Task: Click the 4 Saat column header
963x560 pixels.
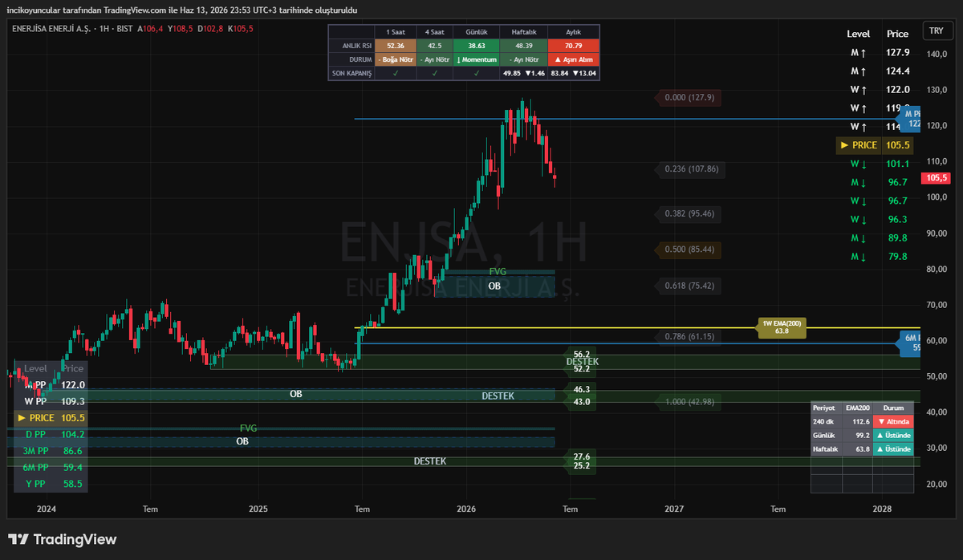Action: click(x=434, y=31)
